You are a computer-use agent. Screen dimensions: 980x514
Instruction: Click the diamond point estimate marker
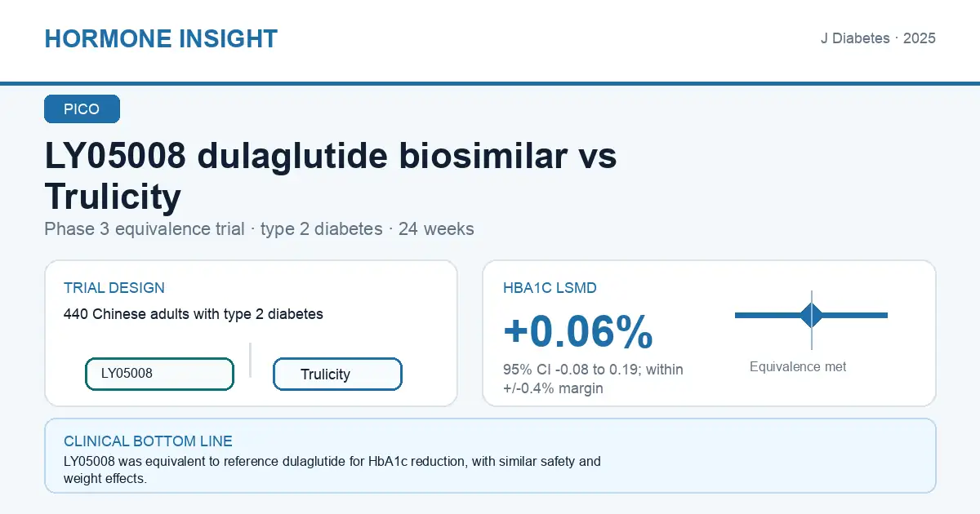[x=812, y=315]
